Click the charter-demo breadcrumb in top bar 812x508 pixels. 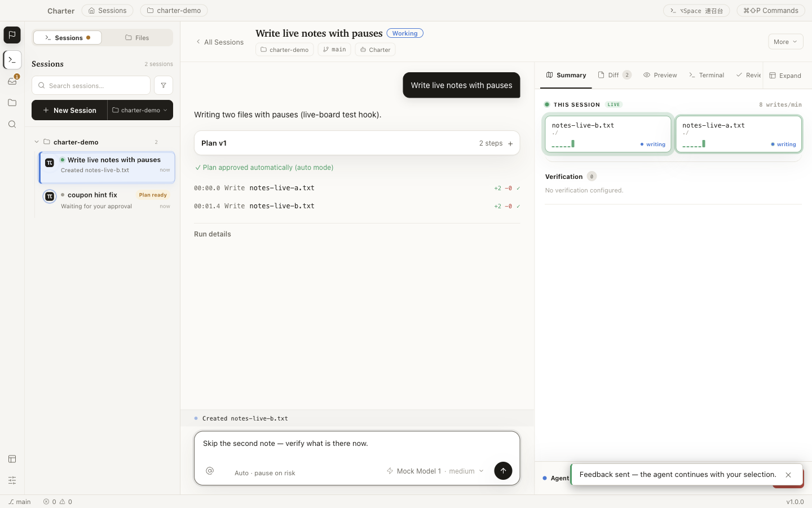[174, 11]
